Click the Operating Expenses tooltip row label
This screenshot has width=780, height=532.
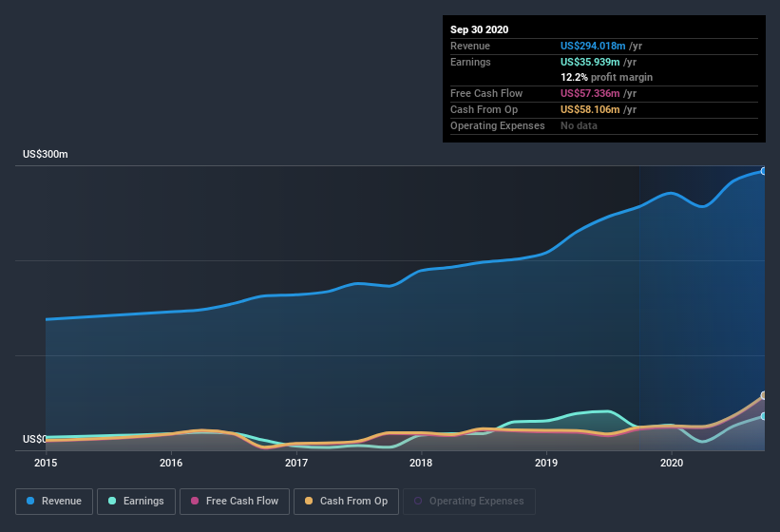(x=498, y=125)
